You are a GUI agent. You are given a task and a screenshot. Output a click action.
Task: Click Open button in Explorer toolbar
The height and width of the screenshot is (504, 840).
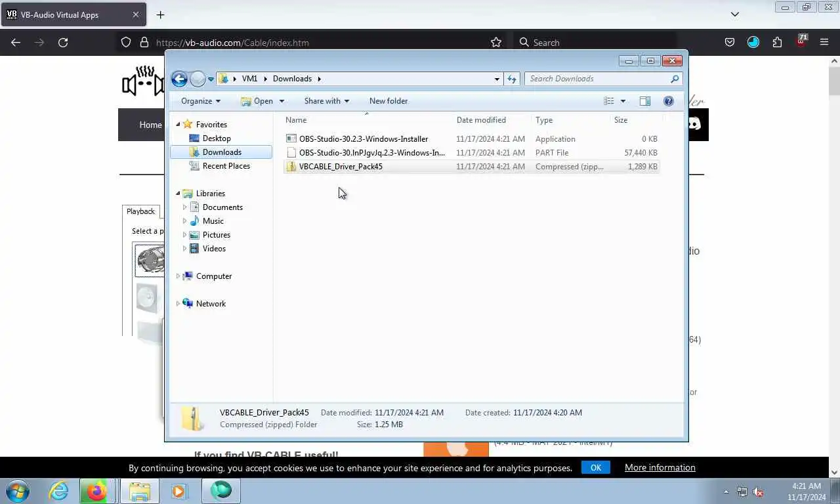coord(257,101)
